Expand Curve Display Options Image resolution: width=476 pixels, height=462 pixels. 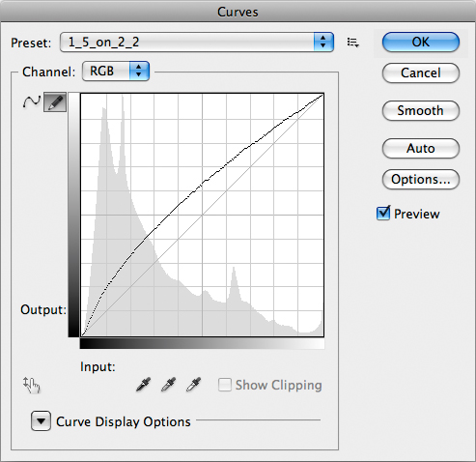point(41,421)
